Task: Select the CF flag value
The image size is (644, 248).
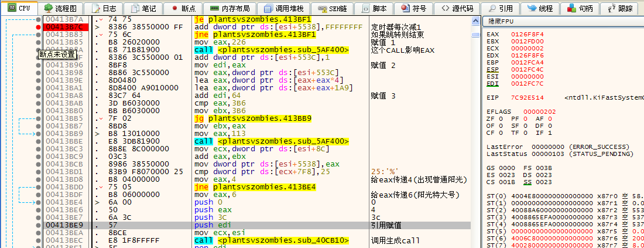Action: pyautogui.click(x=500, y=133)
